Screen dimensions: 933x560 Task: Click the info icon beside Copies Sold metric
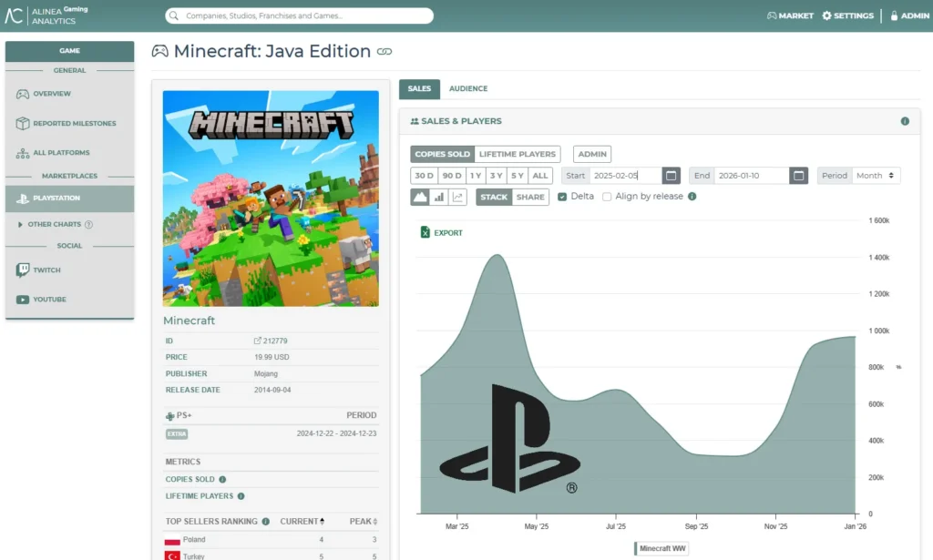(x=222, y=479)
